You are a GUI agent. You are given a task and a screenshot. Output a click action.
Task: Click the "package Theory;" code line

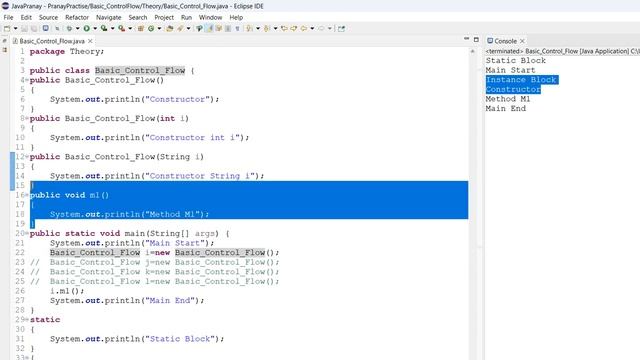click(67, 51)
